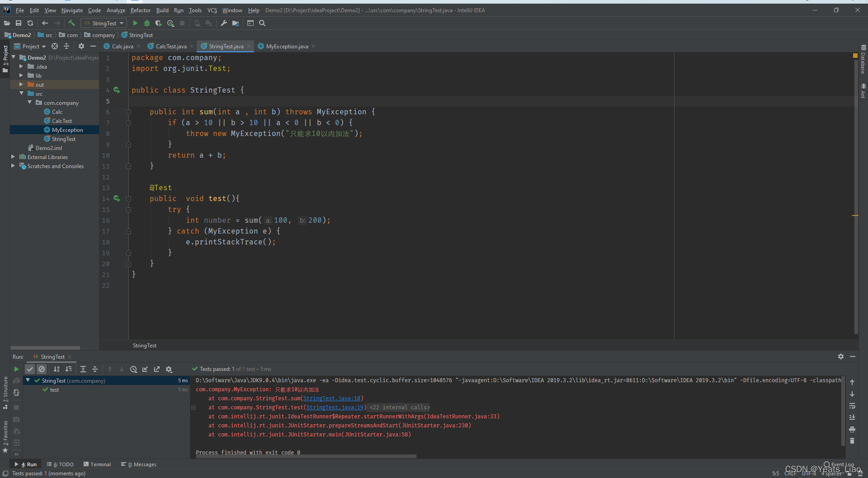Click the green Debug bug icon
This screenshot has height=478, width=868.
147,23
